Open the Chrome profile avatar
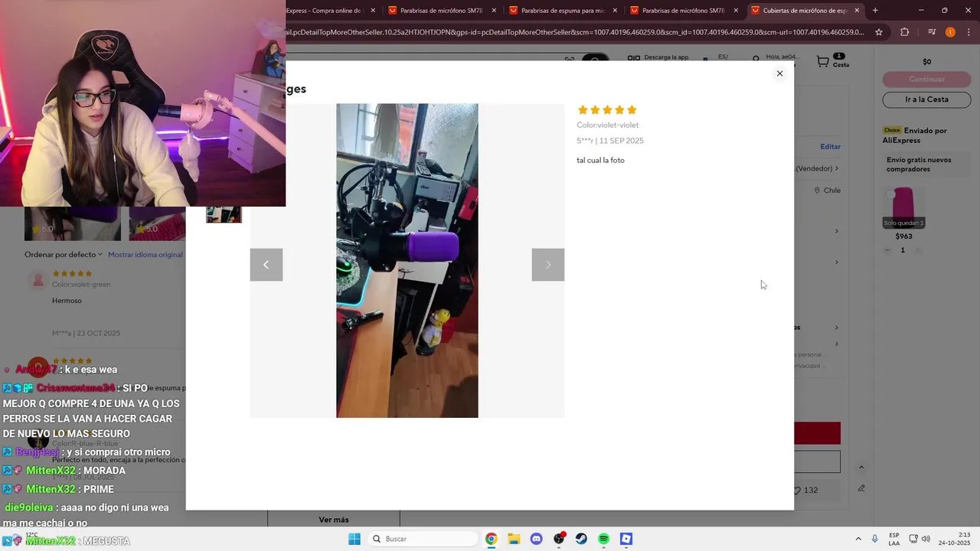This screenshot has height=551, width=980. click(x=950, y=32)
